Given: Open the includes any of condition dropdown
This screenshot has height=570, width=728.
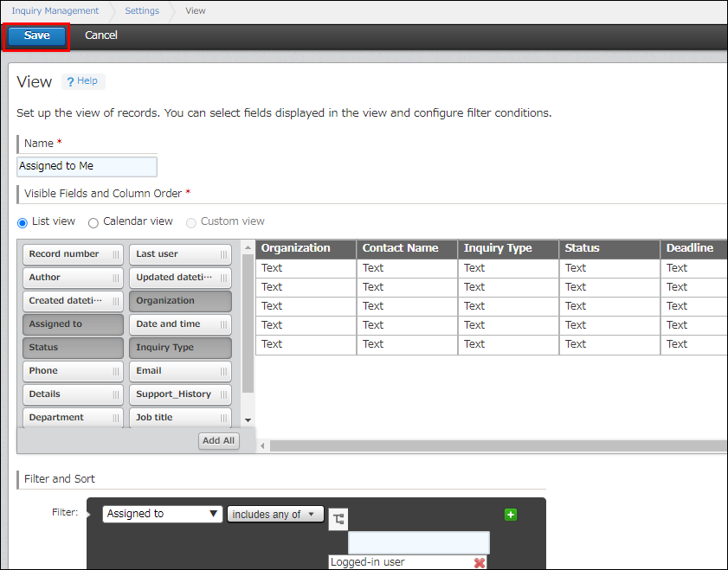Looking at the screenshot, I should tap(275, 514).
